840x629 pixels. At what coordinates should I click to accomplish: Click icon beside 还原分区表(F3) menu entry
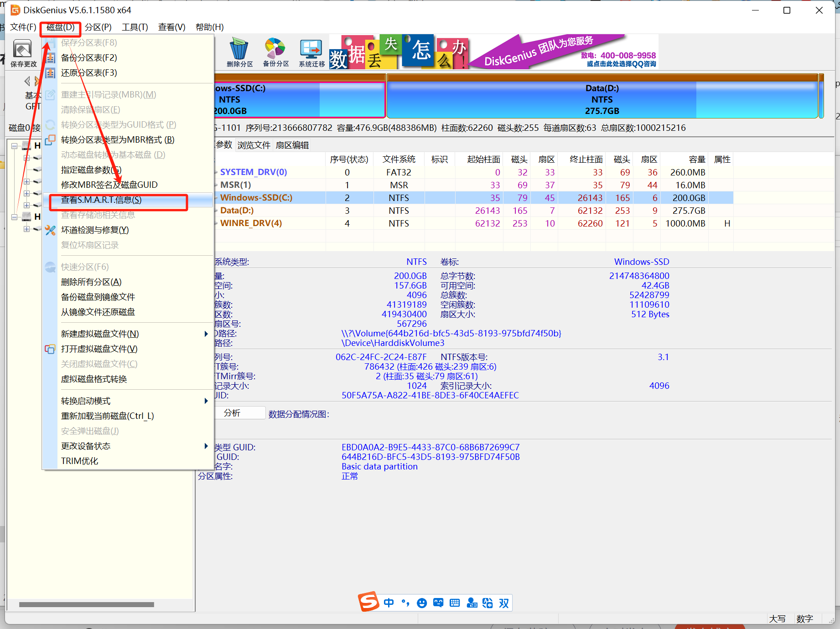[50, 73]
